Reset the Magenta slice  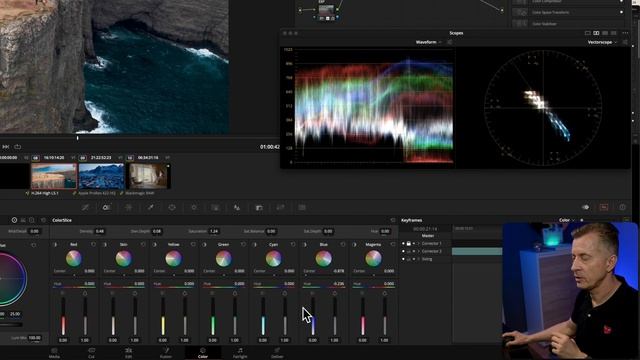point(393,244)
